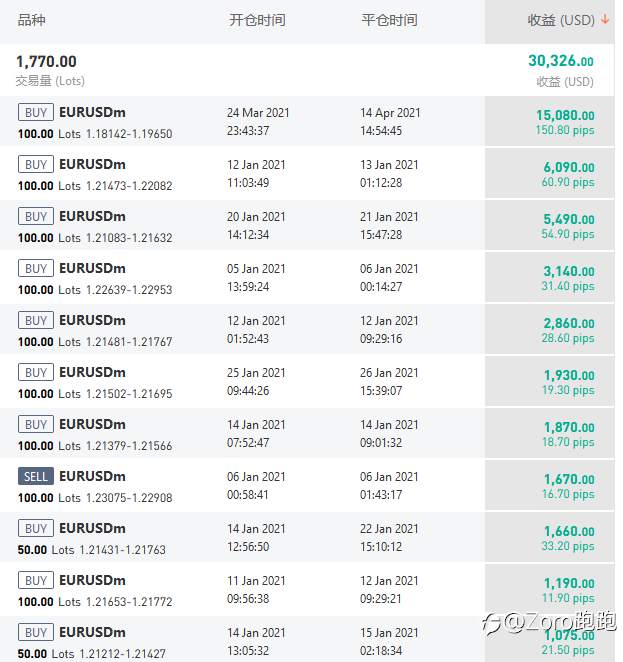Click the 平仓时间 column header
623x662 pixels.
pyautogui.click(x=389, y=20)
